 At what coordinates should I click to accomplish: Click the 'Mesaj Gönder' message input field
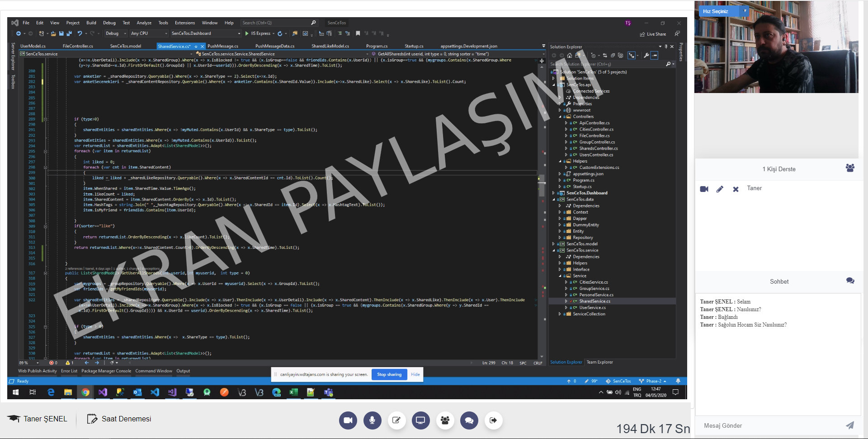point(771,425)
